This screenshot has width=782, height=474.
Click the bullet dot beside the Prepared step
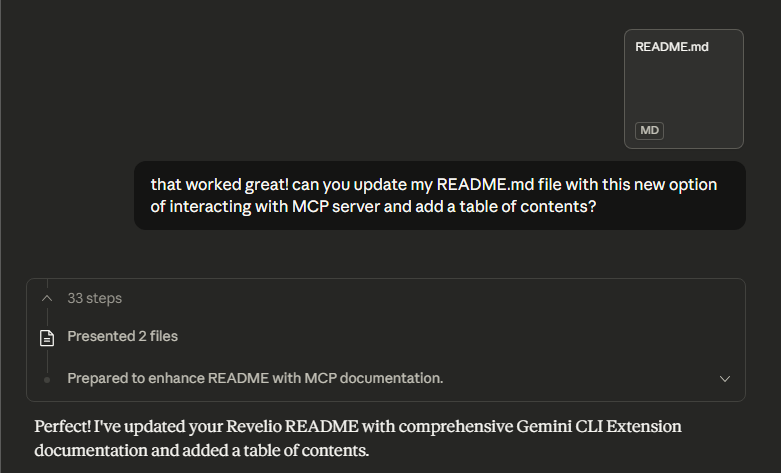click(x=46, y=379)
